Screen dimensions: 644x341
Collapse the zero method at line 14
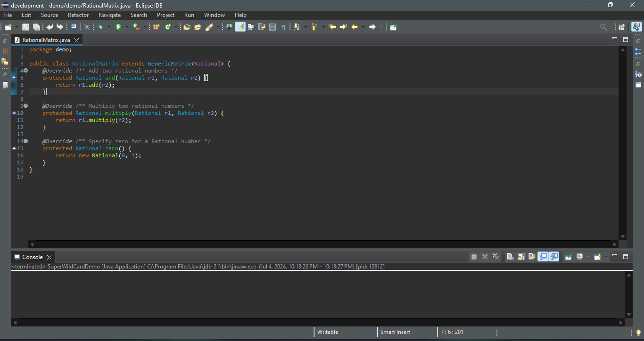(25, 141)
